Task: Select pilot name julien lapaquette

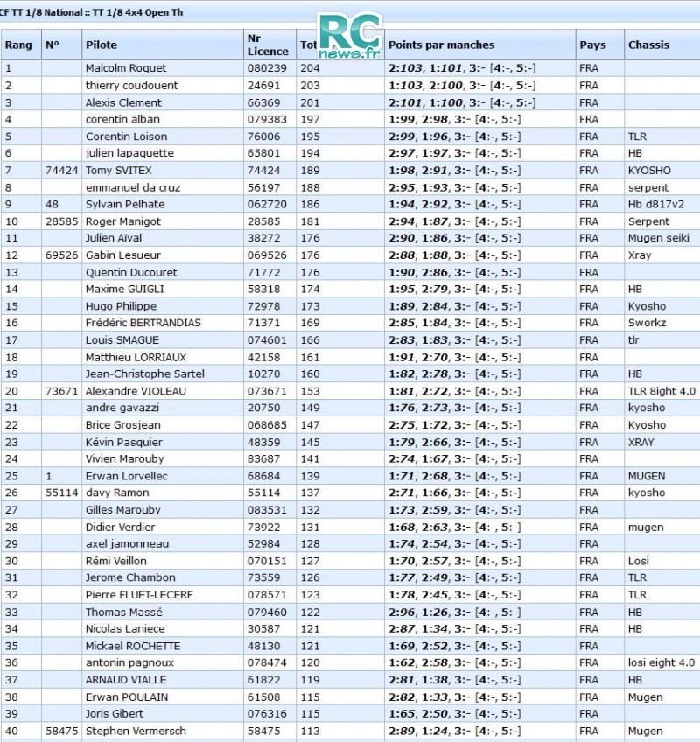Action: [129, 153]
